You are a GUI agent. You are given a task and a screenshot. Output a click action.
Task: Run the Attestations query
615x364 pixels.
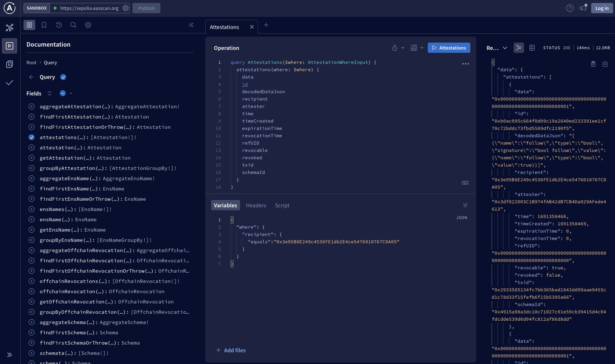tap(449, 48)
